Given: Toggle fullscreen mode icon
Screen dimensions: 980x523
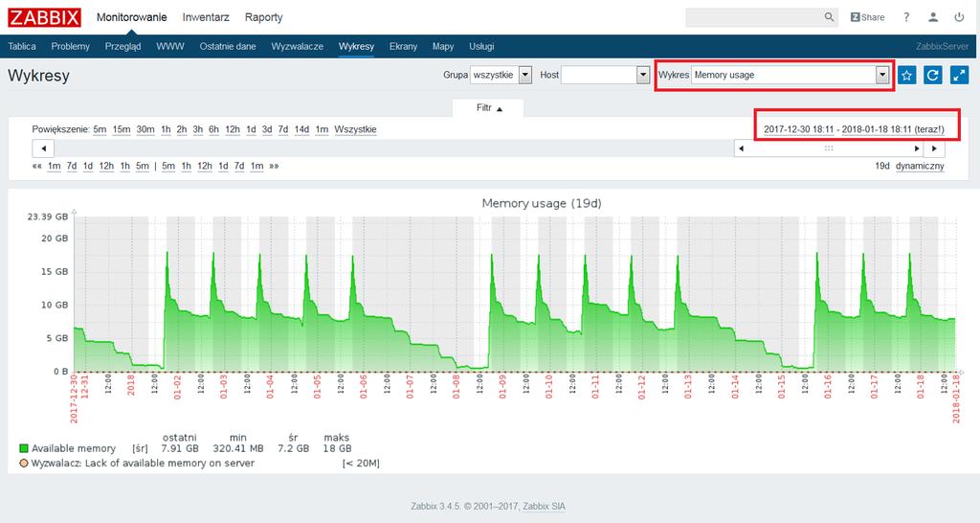Looking at the screenshot, I should pyautogui.click(x=959, y=75).
